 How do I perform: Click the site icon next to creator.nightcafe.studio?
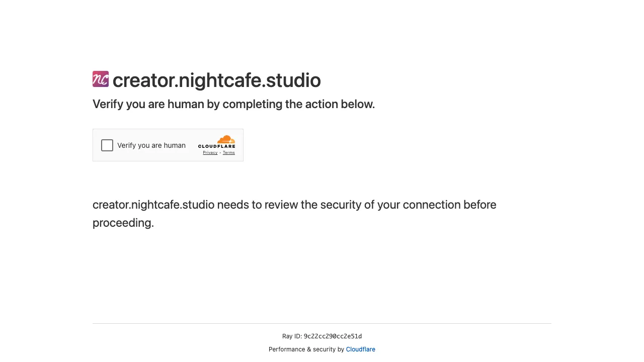click(101, 79)
